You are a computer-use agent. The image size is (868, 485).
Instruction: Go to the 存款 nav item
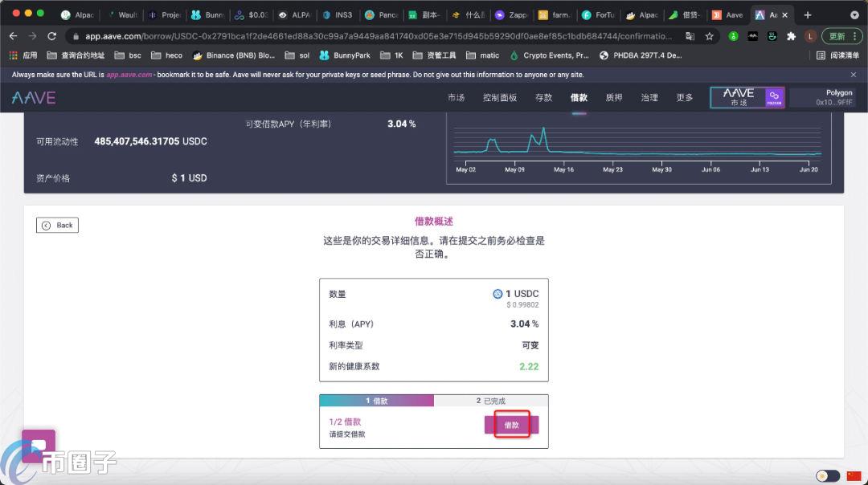(x=543, y=97)
